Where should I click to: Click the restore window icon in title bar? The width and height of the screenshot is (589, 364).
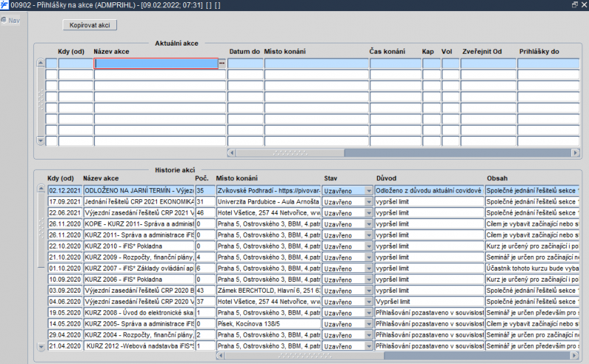pyautogui.click(x=575, y=4)
